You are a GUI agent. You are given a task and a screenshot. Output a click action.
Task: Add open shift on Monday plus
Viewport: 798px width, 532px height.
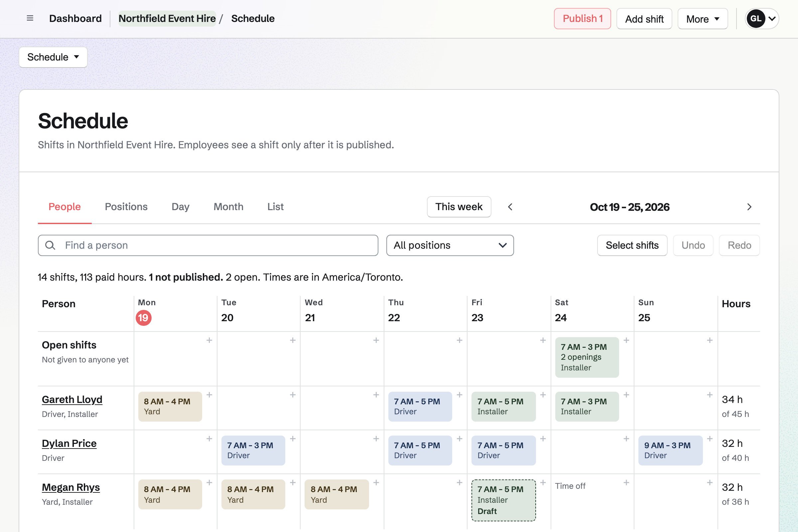[x=209, y=340]
